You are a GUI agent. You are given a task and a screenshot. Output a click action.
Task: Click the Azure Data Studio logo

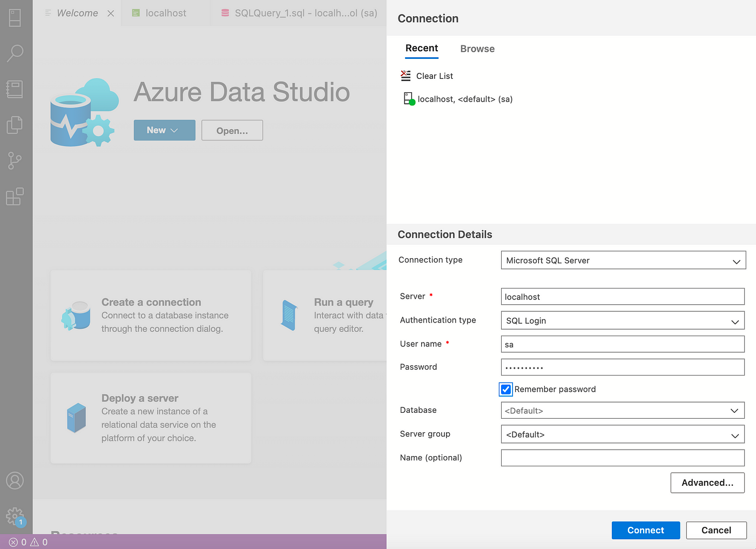[84, 112]
